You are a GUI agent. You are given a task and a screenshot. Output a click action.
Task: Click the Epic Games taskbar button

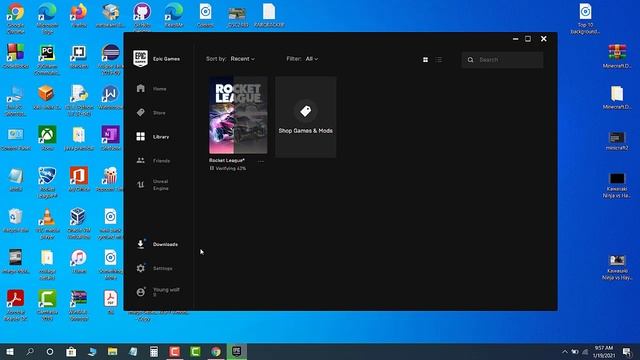(x=237, y=351)
